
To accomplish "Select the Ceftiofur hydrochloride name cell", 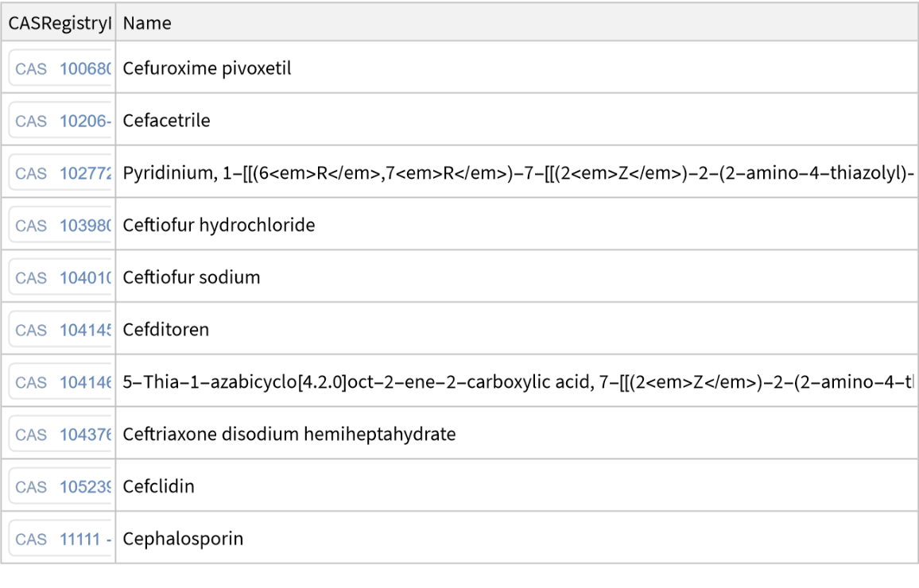I will [x=219, y=226].
